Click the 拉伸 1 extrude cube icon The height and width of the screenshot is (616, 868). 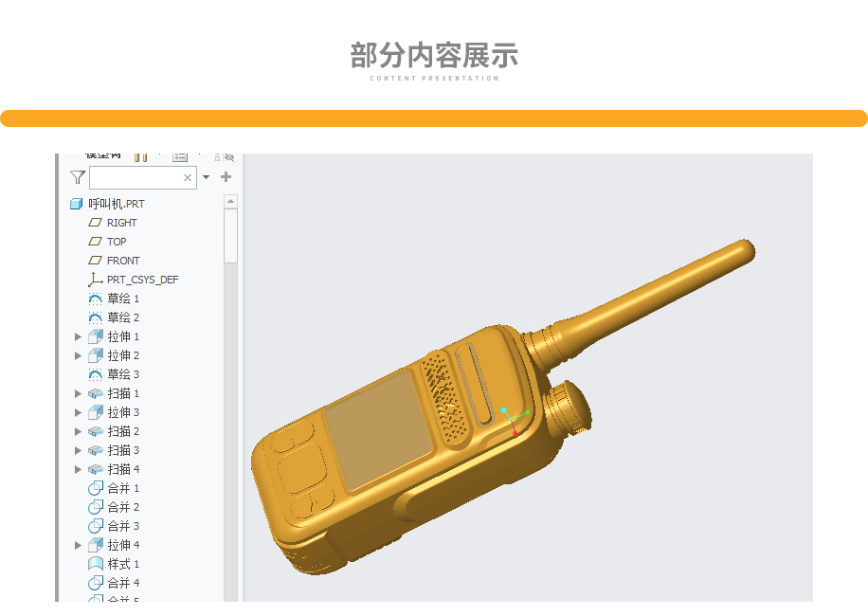coord(96,335)
